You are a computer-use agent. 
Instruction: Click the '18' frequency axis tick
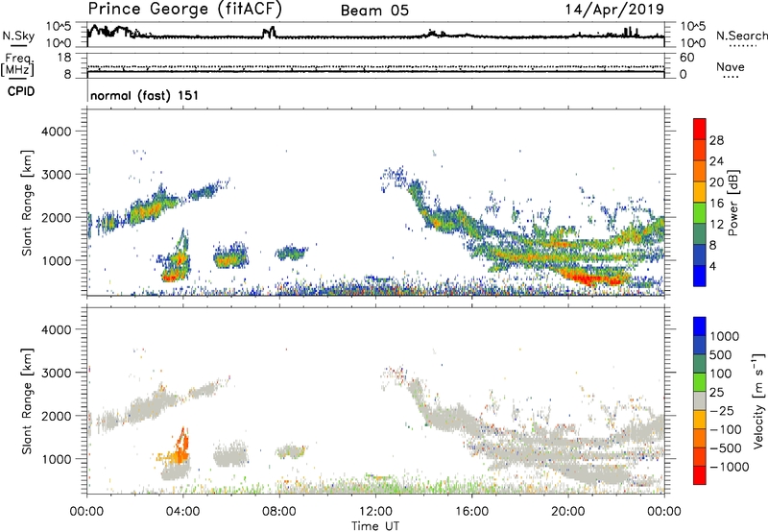click(x=64, y=58)
